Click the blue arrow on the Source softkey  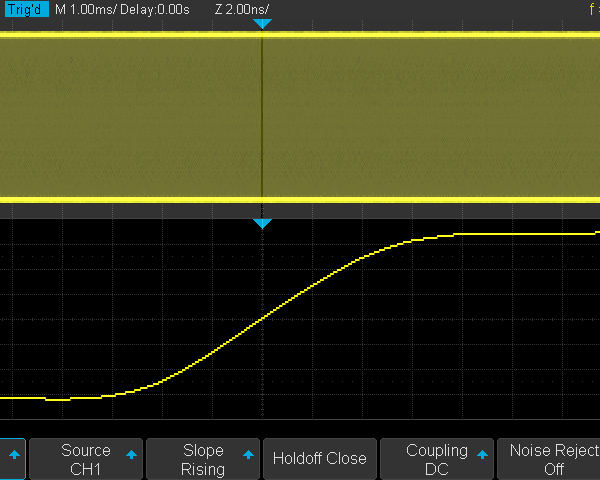coord(131,454)
